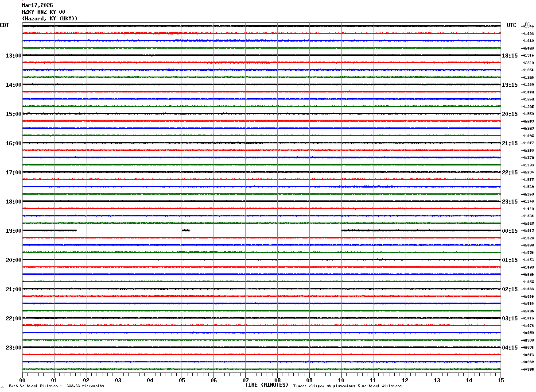The width and height of the screenshot is (536, 392).
Task: Select the 17:00 CDT row label
Action: coord(14,173)
